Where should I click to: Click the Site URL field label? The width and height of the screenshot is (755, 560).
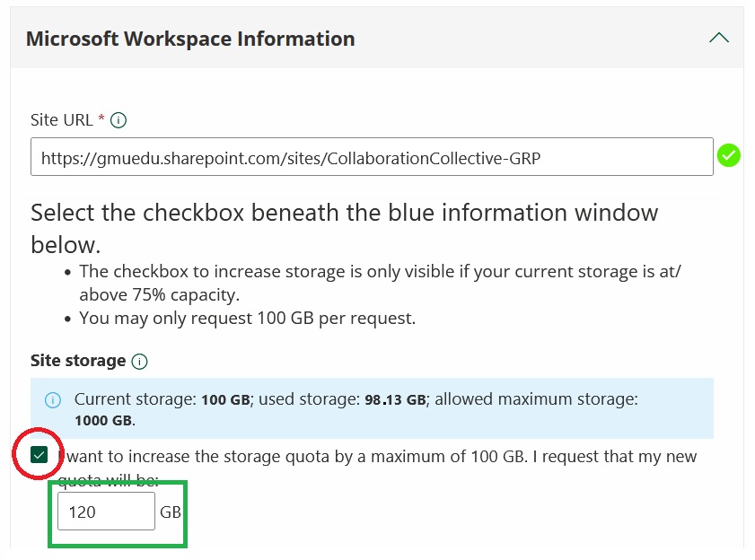tap(61, 120)
